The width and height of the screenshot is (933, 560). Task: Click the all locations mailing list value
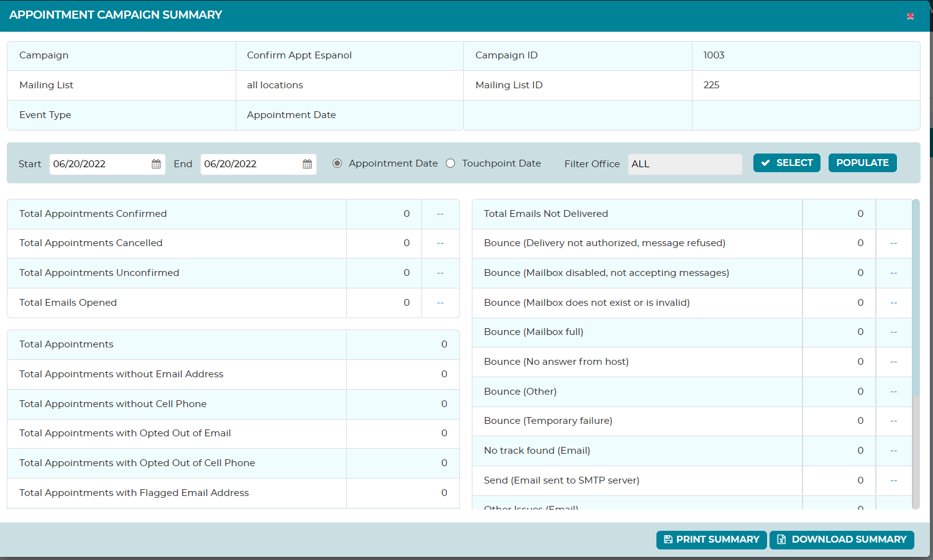[275, 85]
